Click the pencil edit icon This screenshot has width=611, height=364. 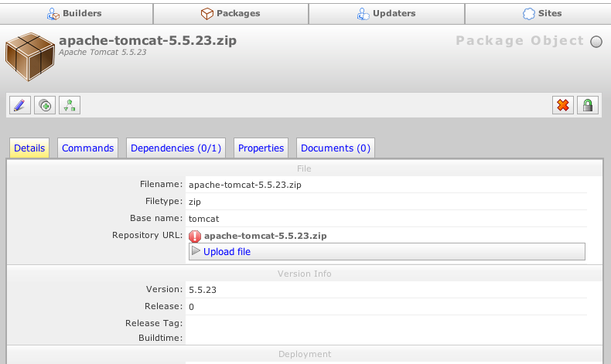point(20,105)
